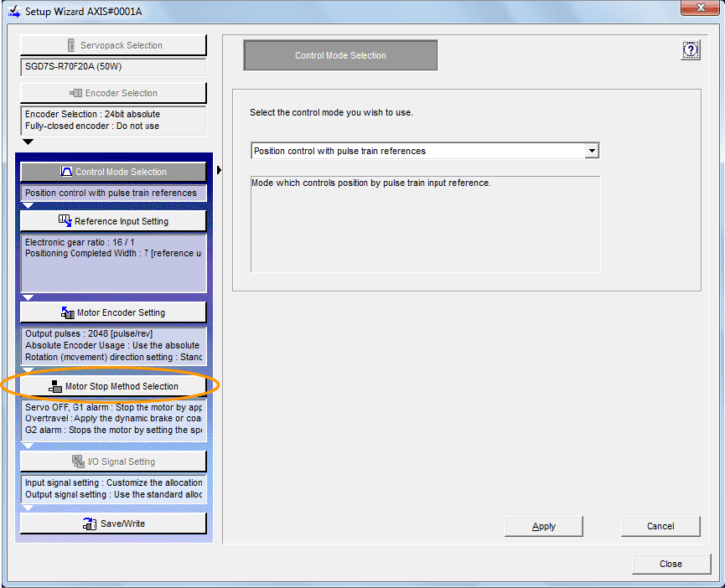
Task: Click the Electronic gear ratio summary box
Action: point(113,263)
